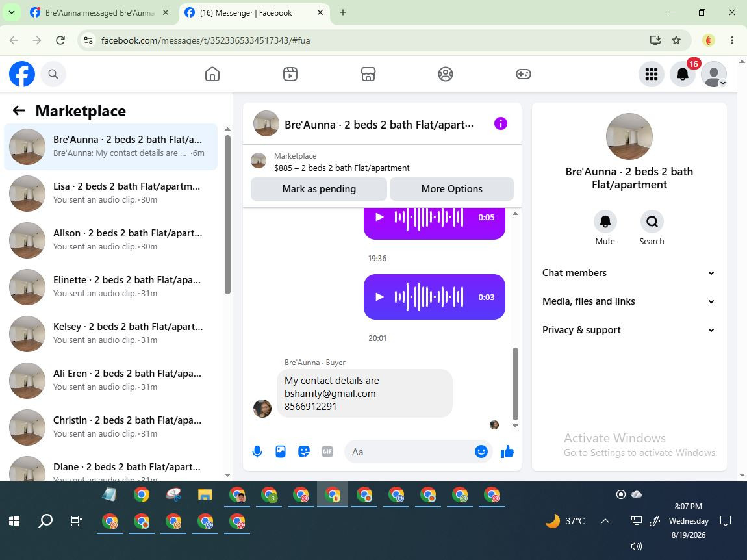Search in conversation icon

(x=652, y=222)
